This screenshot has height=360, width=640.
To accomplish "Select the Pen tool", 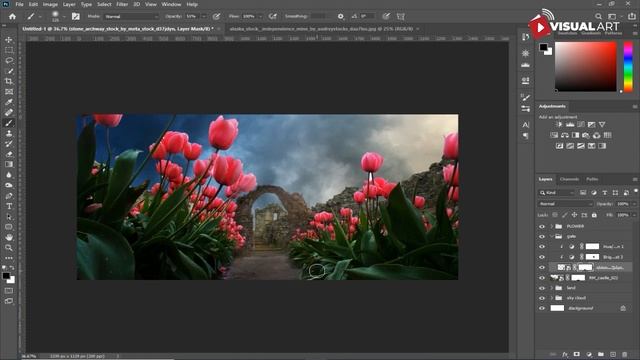I will click(x=9, y=196).
